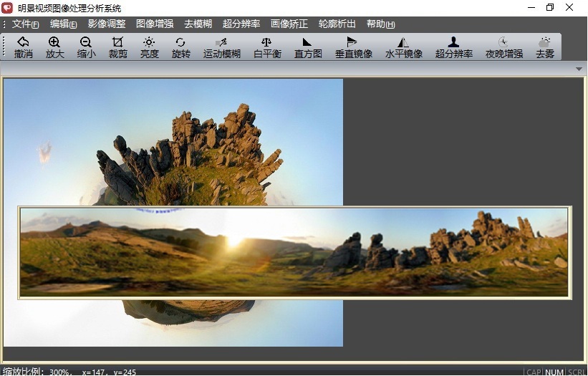Apply Vertical Mirror (垂直镜像)
Viewport: 588px width, 376px height.
click(x=353, y=47)
